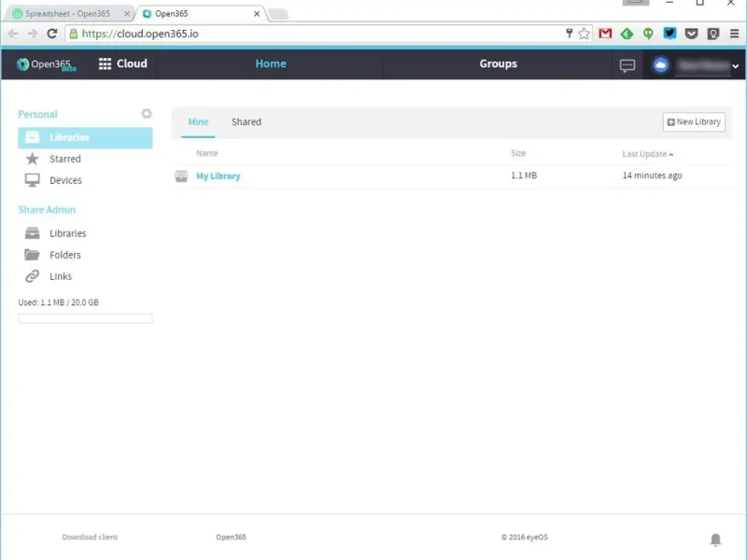Click the blue bird extension icon
This screenshot has height=560, width=747.
pos(669,34)
